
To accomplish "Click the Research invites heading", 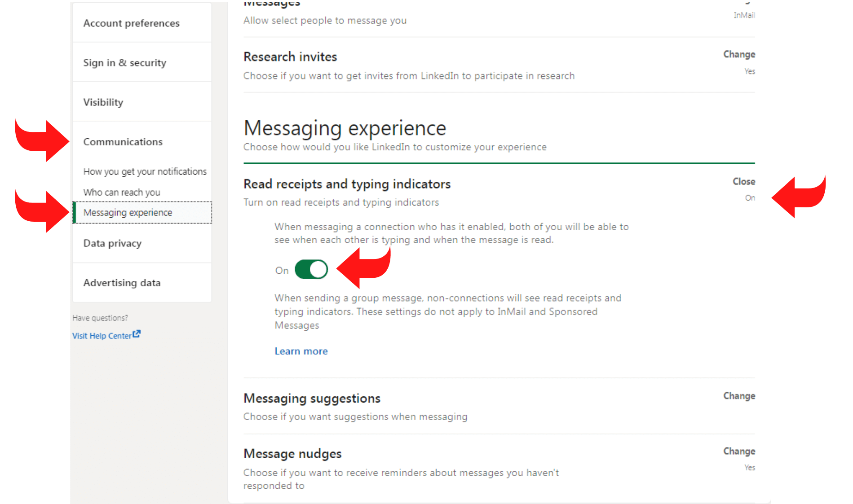I will point(290,57).
